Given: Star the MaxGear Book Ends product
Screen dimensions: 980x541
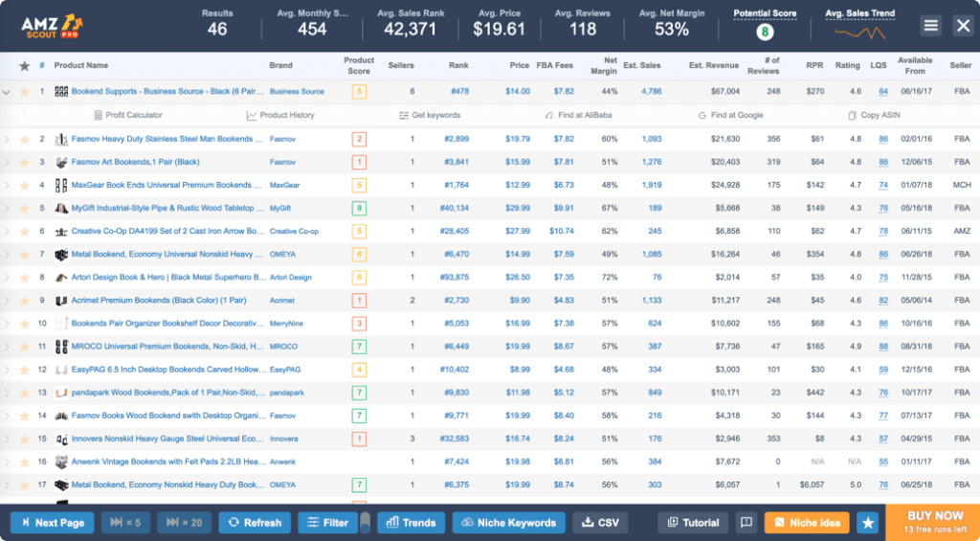Looking at the screenshot, I should 24,186.
